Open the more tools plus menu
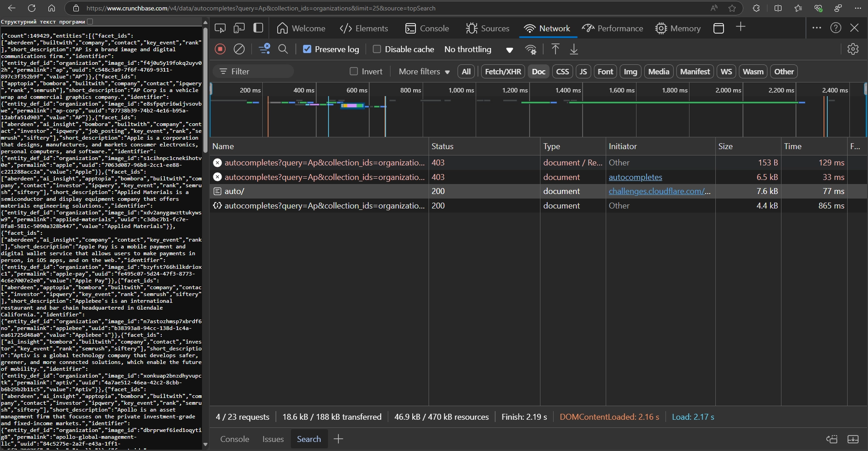This screenshot has width=868, height=451. click(741, 28)
